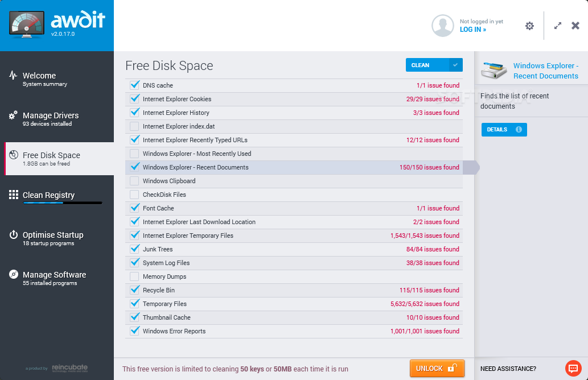The height and width of the screenshot is (380, 588).
Task: Click '115/115 issues found' text
Action: [429, 290]
